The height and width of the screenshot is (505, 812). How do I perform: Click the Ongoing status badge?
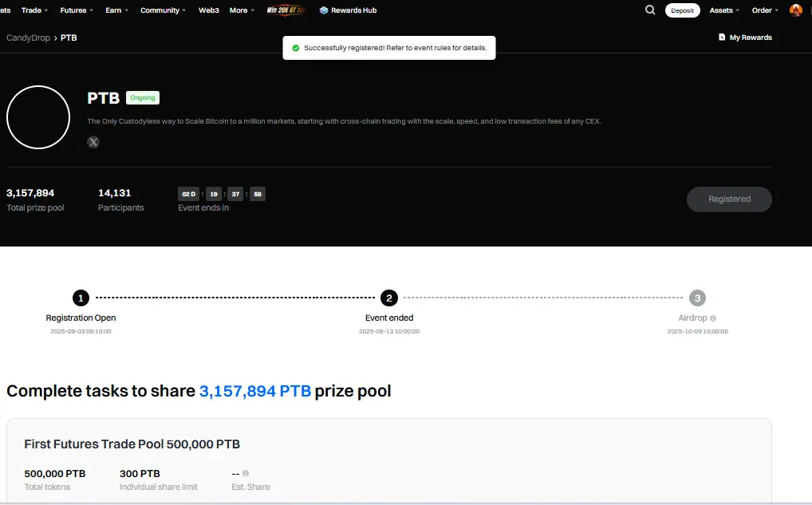tap(143, 97)
